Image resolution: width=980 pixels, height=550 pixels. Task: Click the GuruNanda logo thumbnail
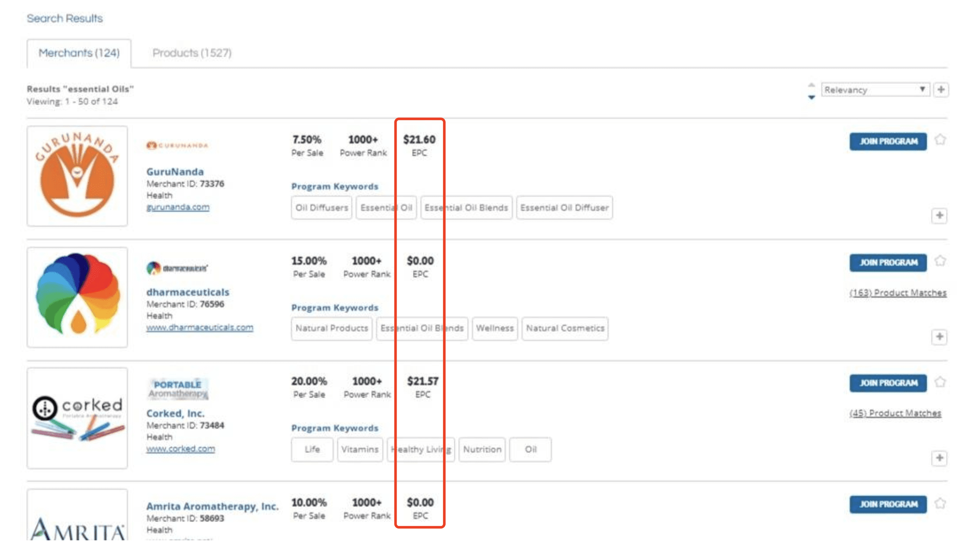click(x=77, y=176)
